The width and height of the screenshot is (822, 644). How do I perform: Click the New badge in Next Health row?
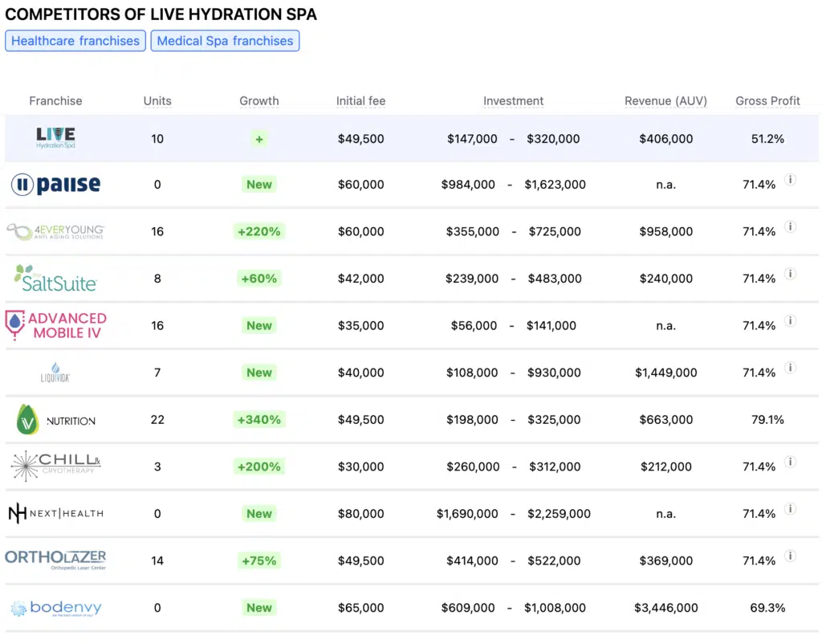(x=259, y=513)
